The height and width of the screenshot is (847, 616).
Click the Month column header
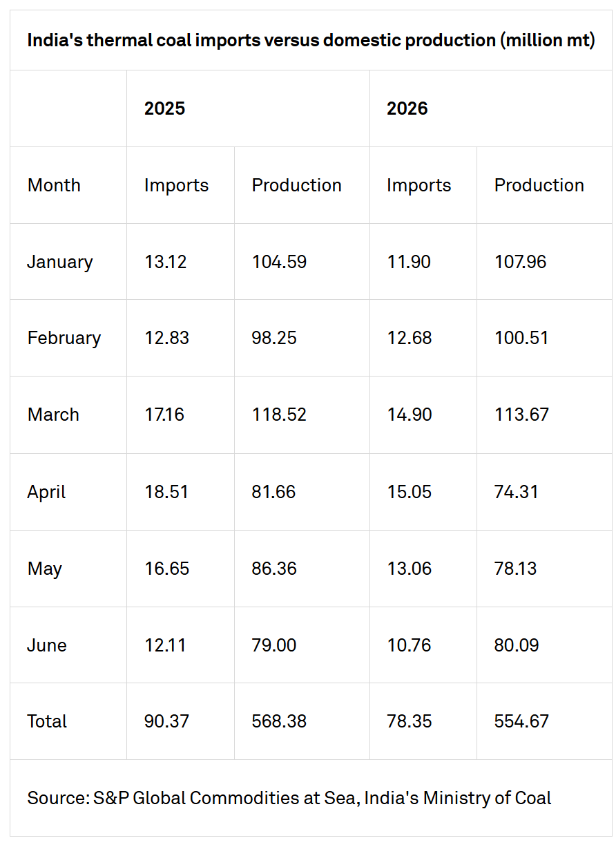click(54, 185)
